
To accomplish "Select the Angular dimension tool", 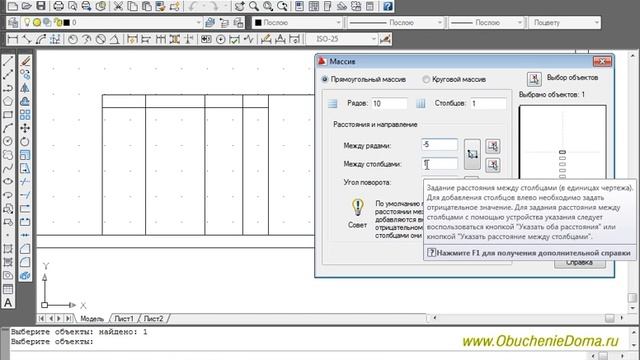I will coord(115,39).
